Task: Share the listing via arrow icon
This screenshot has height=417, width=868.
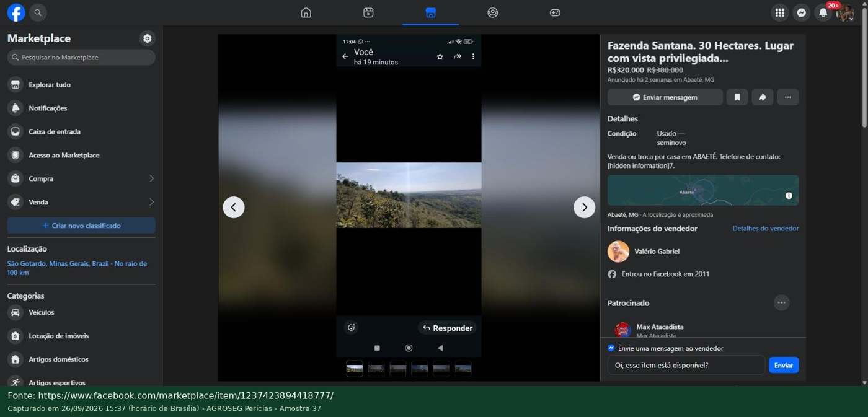Action: [x=763, y=97]
